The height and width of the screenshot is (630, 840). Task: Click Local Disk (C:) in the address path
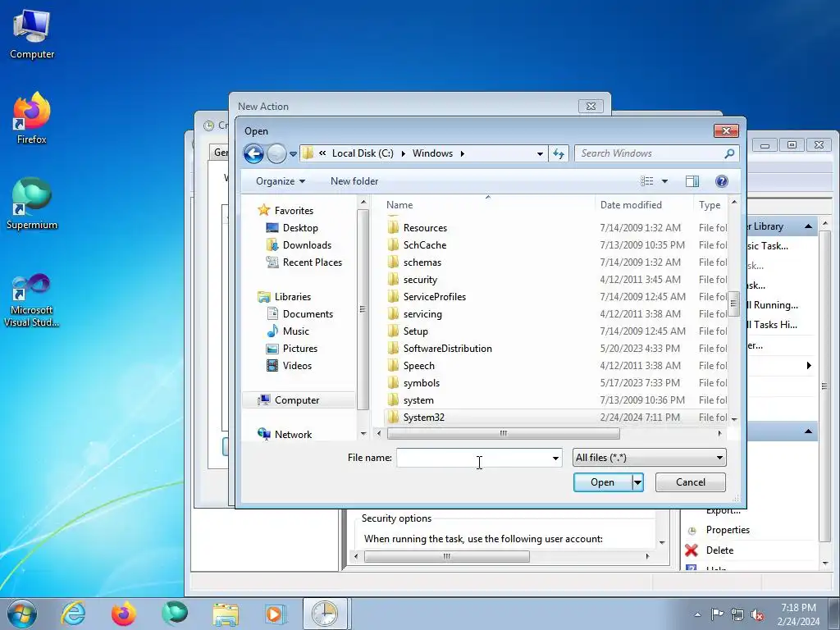click(x=363, y=153)
